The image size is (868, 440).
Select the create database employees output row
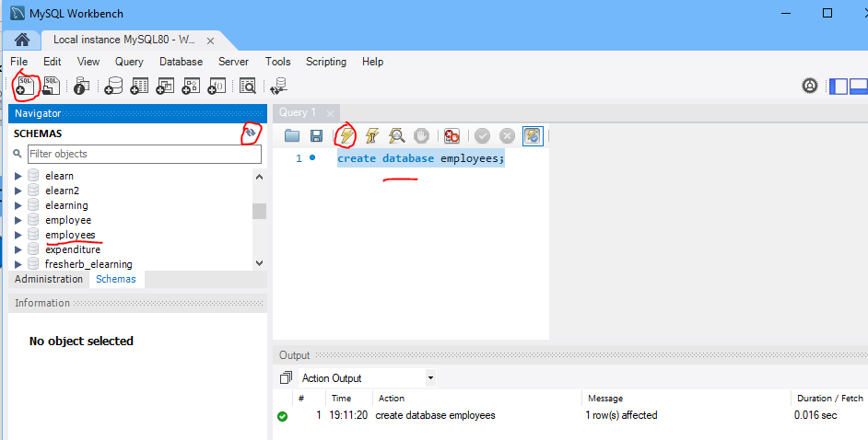(570, 416)
